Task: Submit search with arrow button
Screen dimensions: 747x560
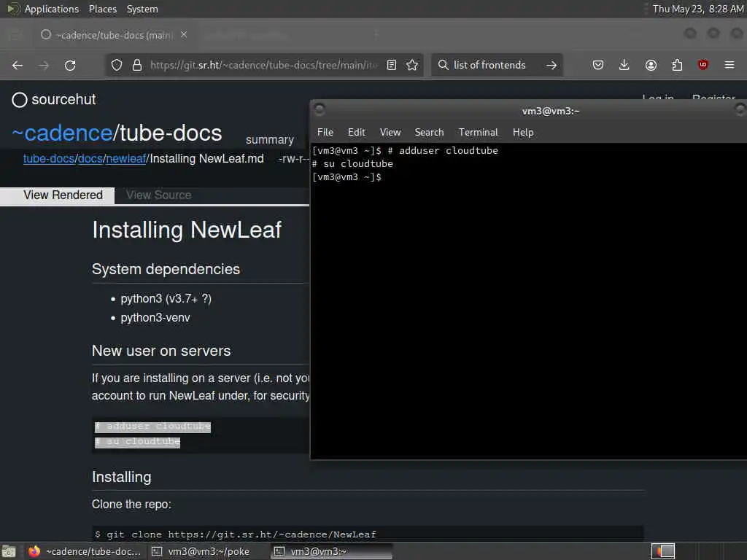Action: pos(551,65)
